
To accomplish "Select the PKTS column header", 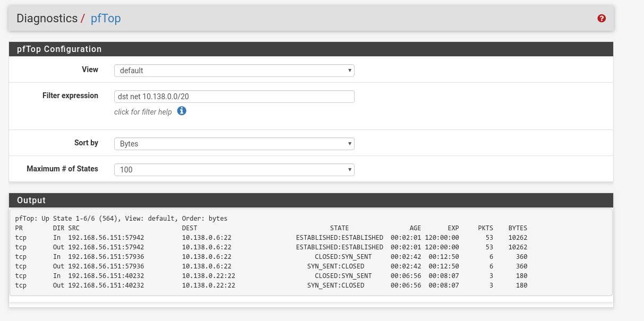I will click(485, 228).
